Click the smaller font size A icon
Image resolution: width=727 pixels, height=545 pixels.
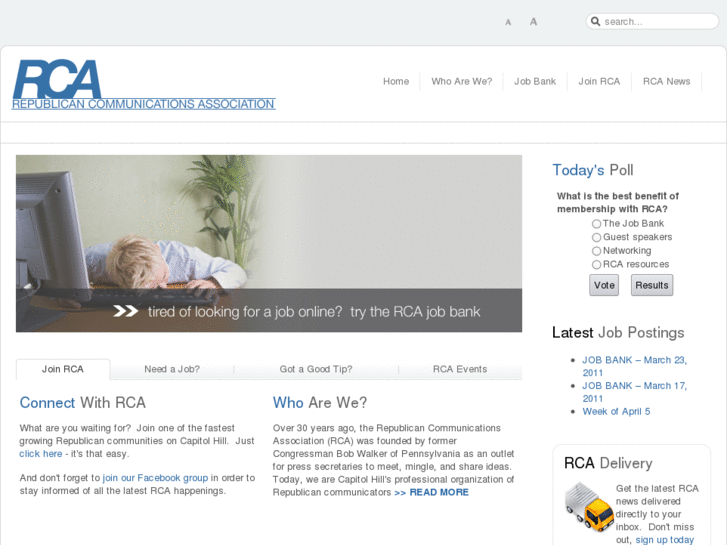(x=508, y=22)
